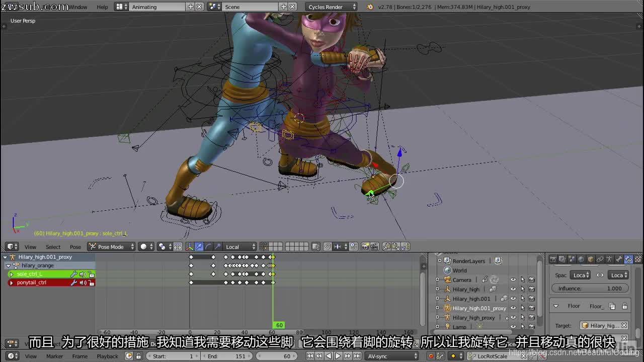Open the Render properties tab camera icon

click(553, 259)
